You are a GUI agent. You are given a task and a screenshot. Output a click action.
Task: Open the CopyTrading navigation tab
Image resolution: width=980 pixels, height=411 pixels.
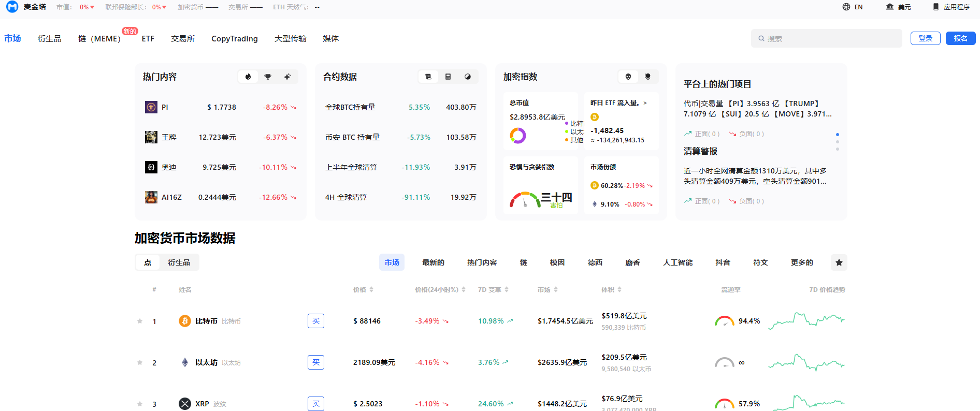[x=234, y=39]
